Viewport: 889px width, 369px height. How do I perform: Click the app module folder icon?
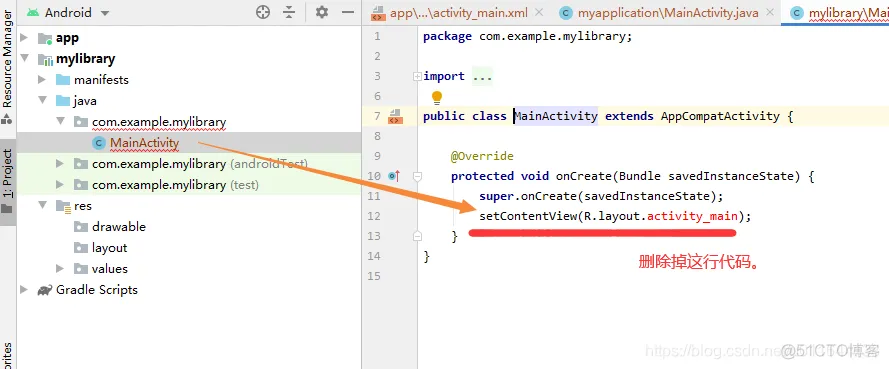[45, 39]
